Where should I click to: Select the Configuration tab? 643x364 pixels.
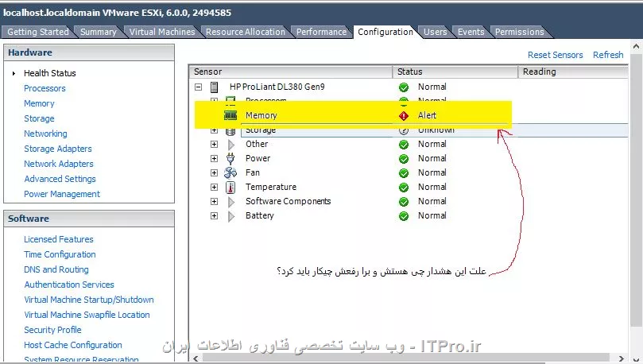(x=385, y=32)
